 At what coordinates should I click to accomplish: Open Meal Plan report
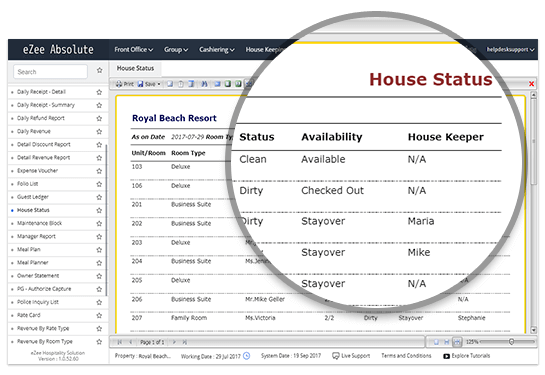point(29,250)
